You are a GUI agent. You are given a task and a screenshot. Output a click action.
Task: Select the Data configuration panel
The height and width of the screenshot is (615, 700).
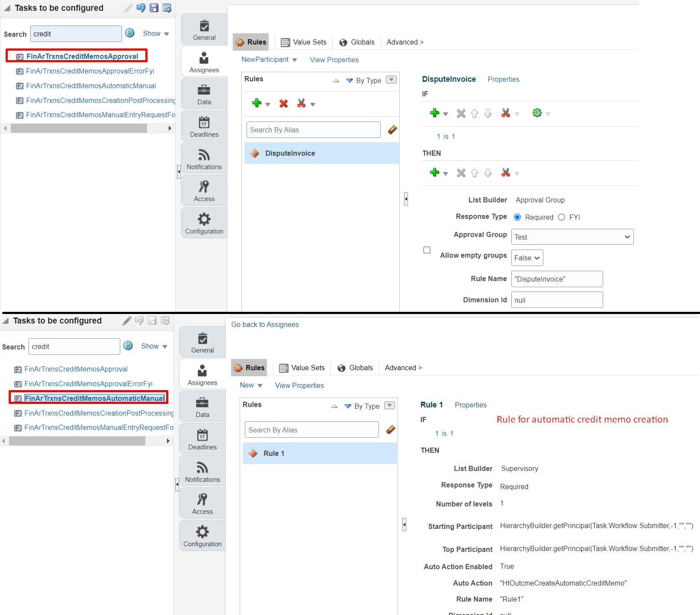[203, 94]
